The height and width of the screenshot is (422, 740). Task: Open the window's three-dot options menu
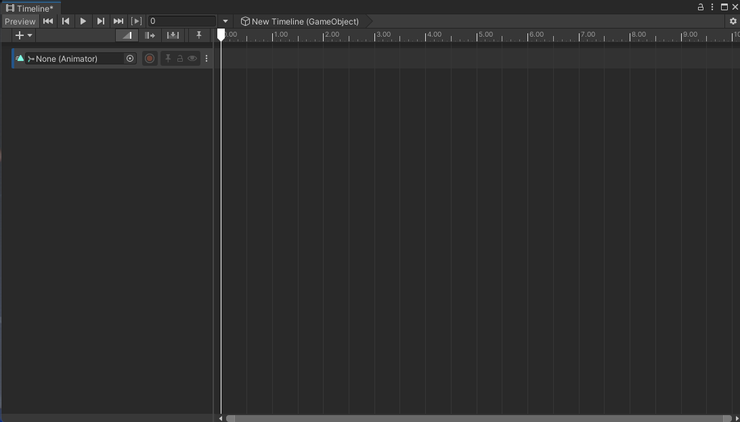[x=712, y=7]
